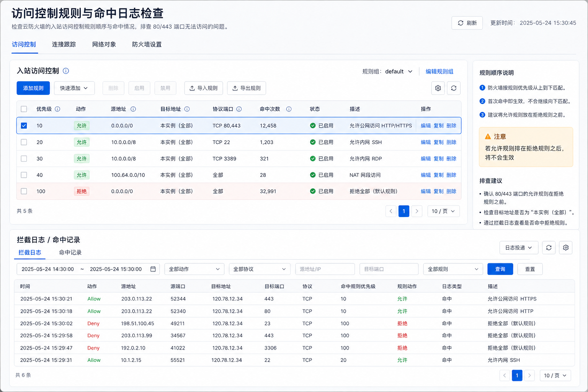
Task: Open the 全部动作 filter dropdown
Action: (x=194, y=269)
